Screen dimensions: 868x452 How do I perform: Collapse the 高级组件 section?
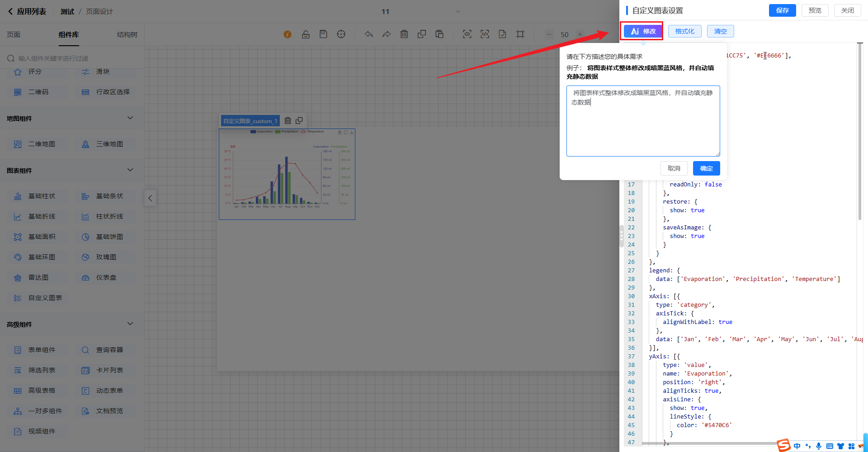click(130, 324)
